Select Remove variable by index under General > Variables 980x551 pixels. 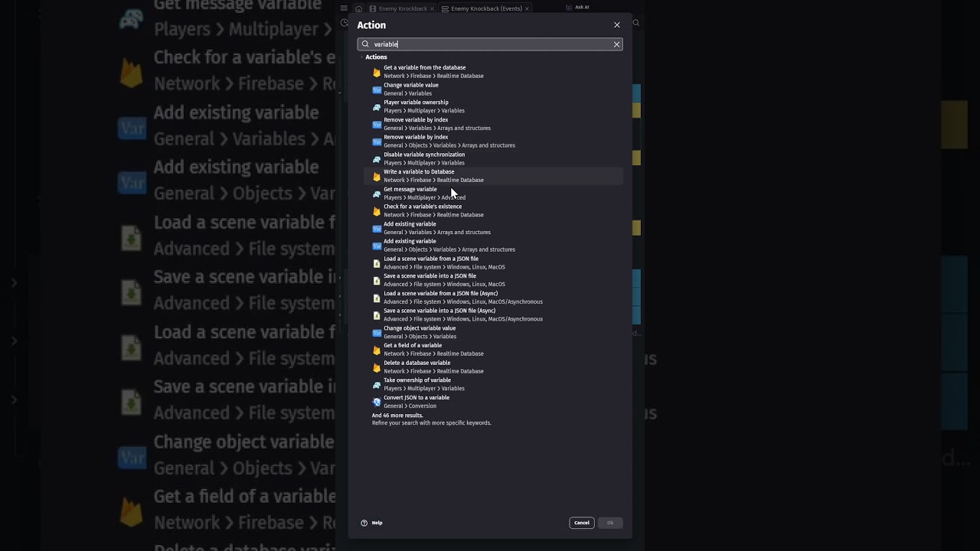493,124
